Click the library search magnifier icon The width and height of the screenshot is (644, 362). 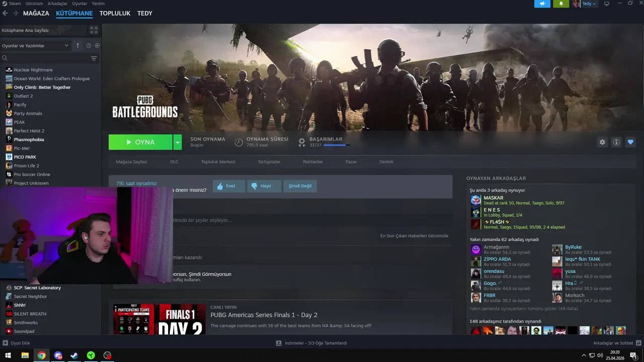[5, 58]
